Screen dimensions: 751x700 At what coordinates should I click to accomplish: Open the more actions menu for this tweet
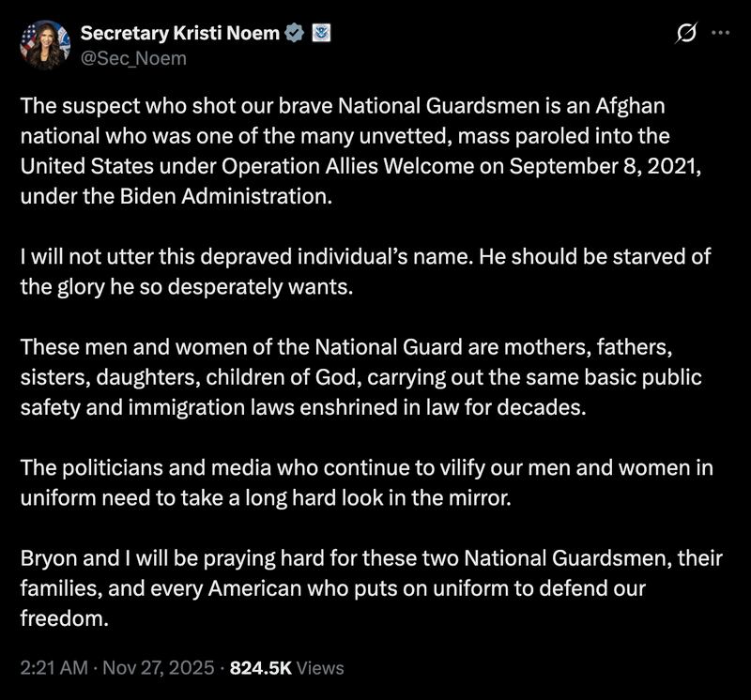pos(720,31)
